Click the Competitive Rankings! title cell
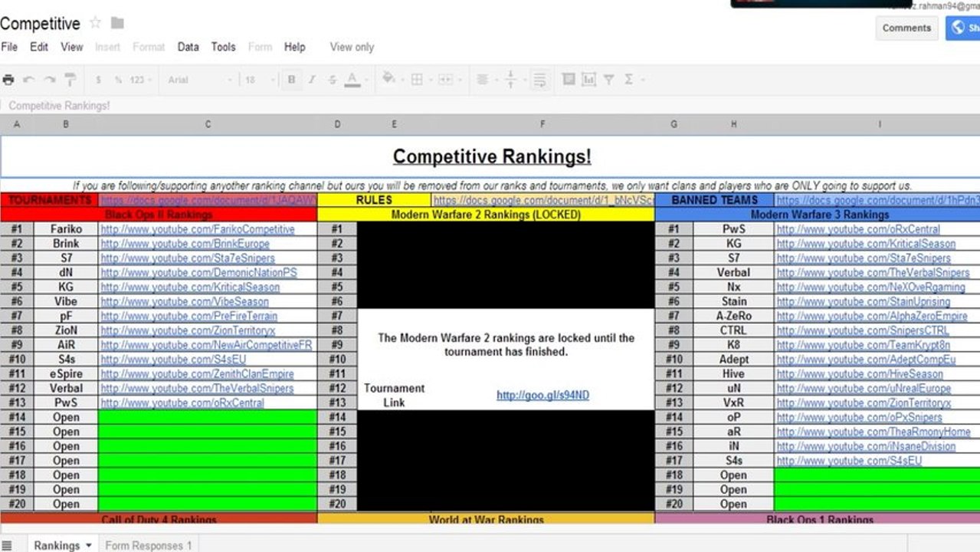 [x=491, y=156]
